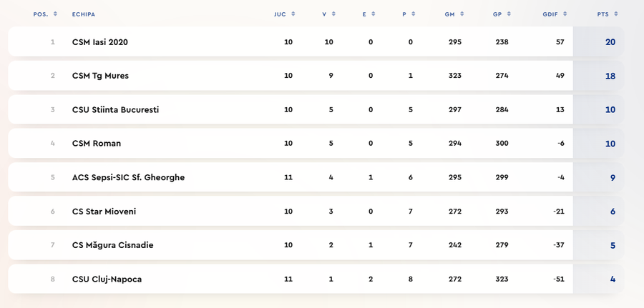Click the position number 8 cell
Image resolution: width=644 pixels, height=308 pixels.
(x=52, y=279)
